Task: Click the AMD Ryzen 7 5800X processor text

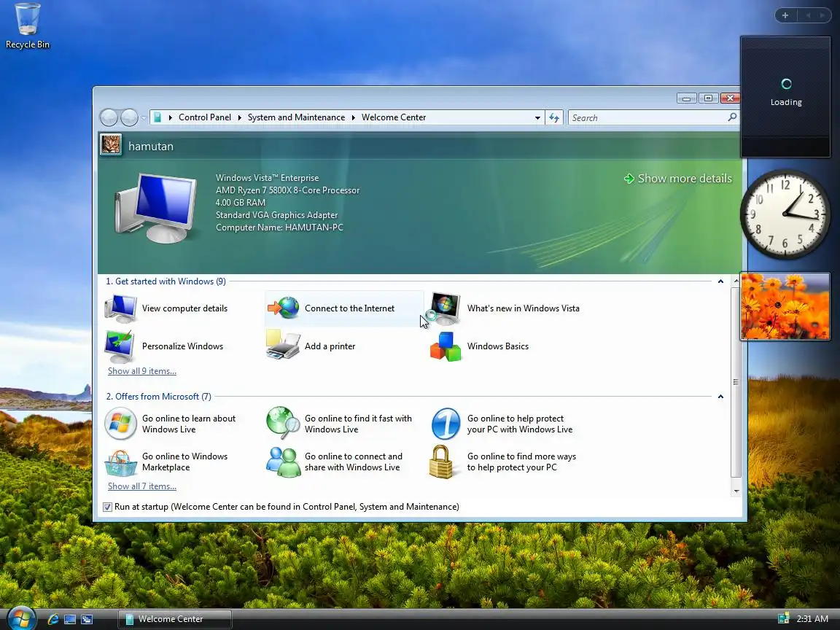Action: (288, 190)
